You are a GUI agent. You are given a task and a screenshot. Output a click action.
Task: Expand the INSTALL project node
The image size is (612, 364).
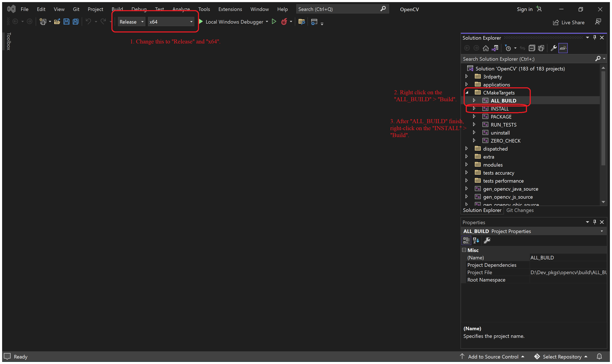point(474,108)
